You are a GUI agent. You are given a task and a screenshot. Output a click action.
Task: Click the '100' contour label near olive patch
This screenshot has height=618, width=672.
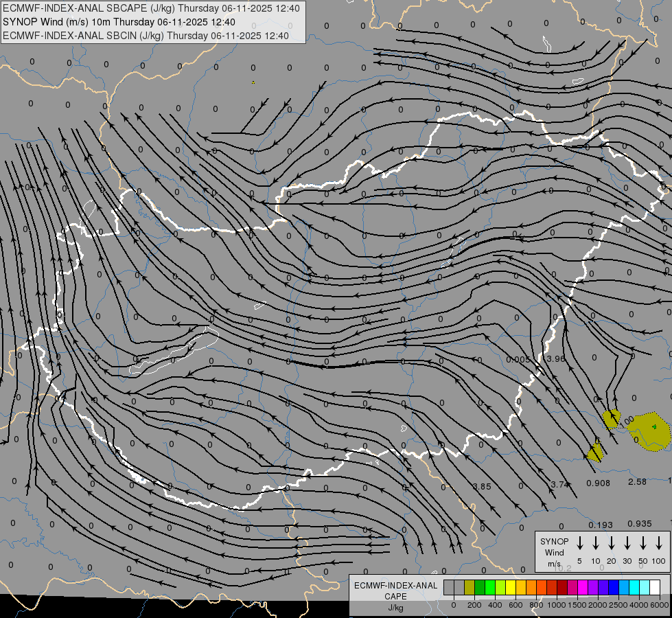pos(627,421)
